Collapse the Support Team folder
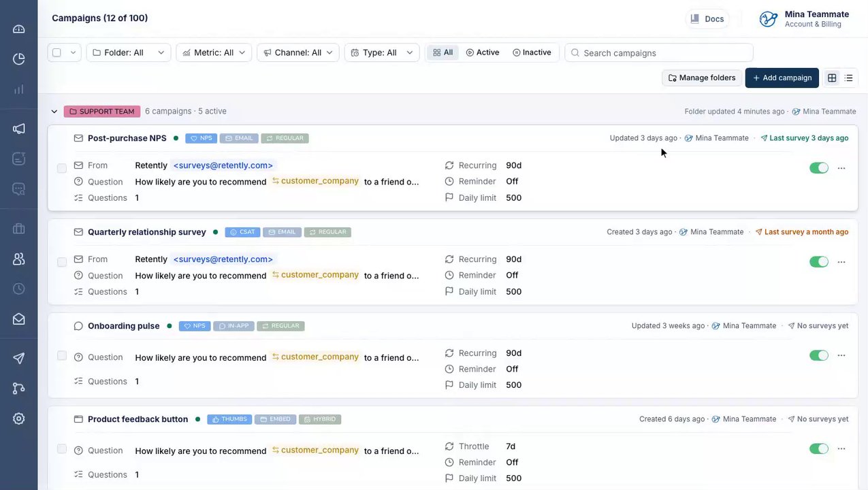The width and height of the screenshot is (868, 490). [54, 112]
